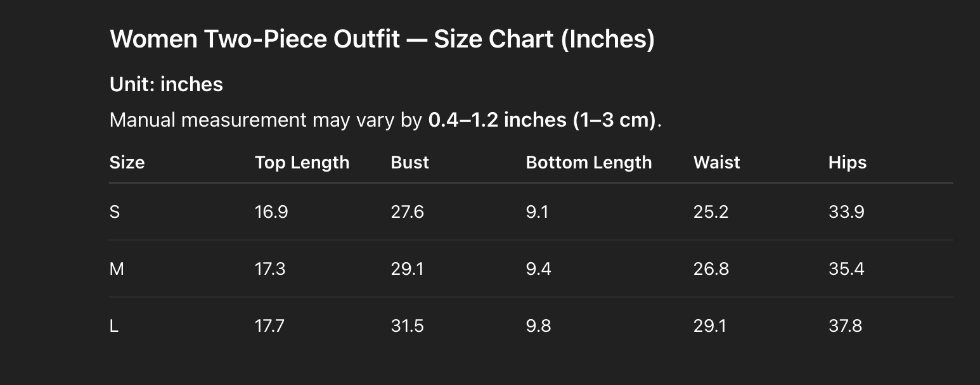Click the 31.5 bust value
The height and width of the screenshot is (385, 980).
pos(407,326)
